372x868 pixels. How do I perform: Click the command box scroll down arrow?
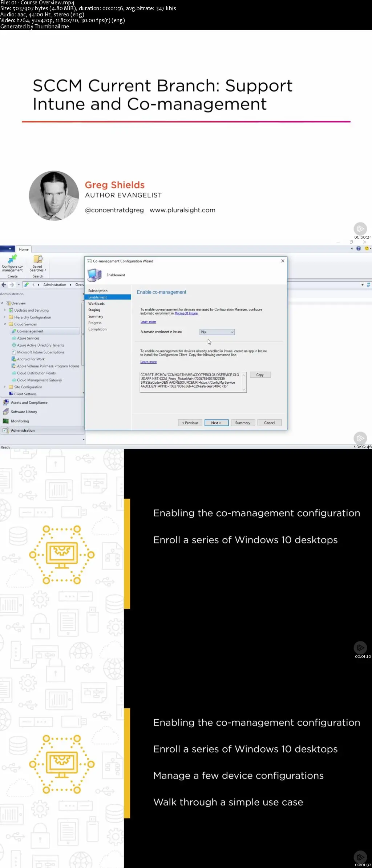point(244,390)
